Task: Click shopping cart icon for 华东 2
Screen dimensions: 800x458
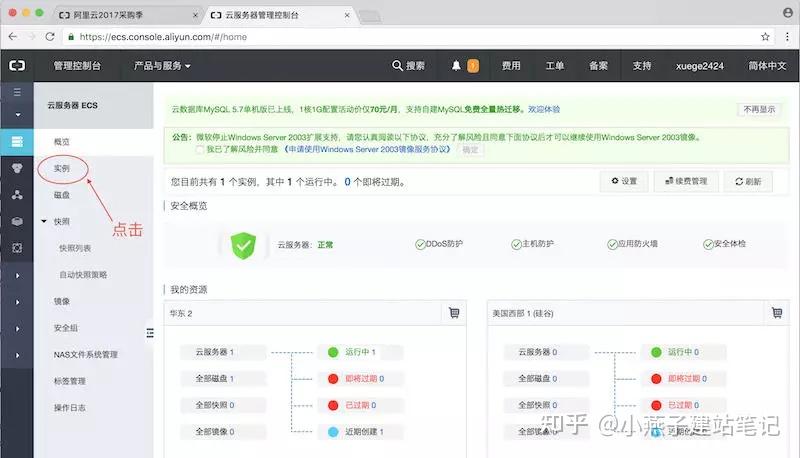Action: pyautogui.click(x=454, y=313)
